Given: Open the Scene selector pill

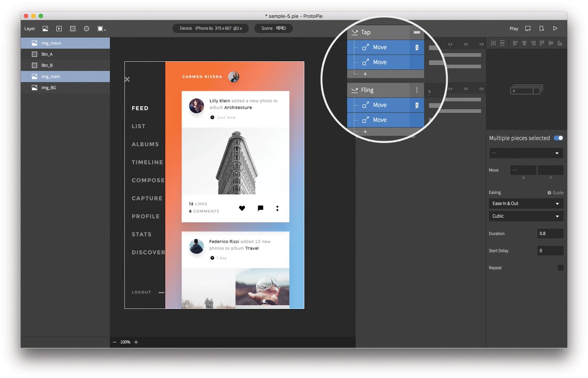Looking at the screenshot, I should click(273, 28).
